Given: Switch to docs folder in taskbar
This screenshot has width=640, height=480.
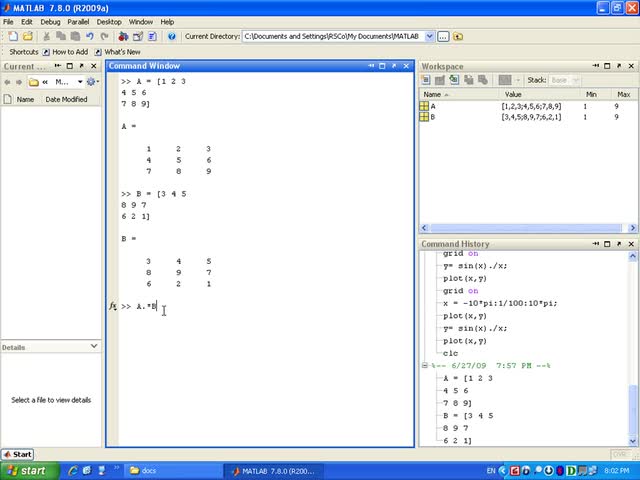Looking at the screenshot, I should (173, 471).
